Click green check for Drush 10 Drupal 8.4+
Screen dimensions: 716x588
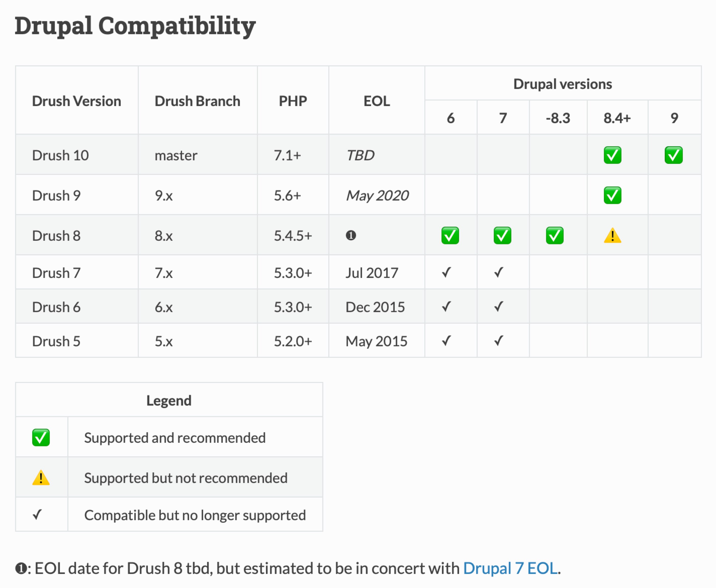[612, 155]
